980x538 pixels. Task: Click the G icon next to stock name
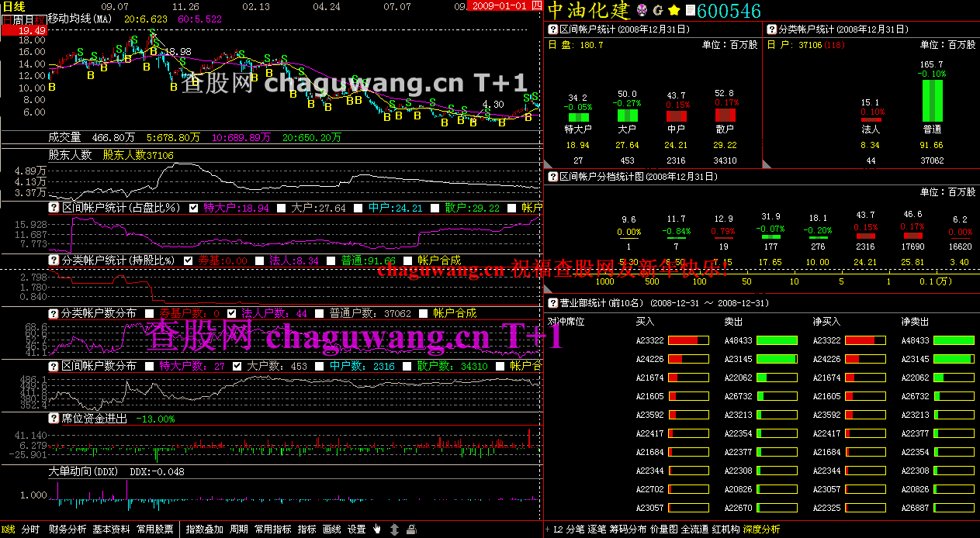click(x=658, y=11)
